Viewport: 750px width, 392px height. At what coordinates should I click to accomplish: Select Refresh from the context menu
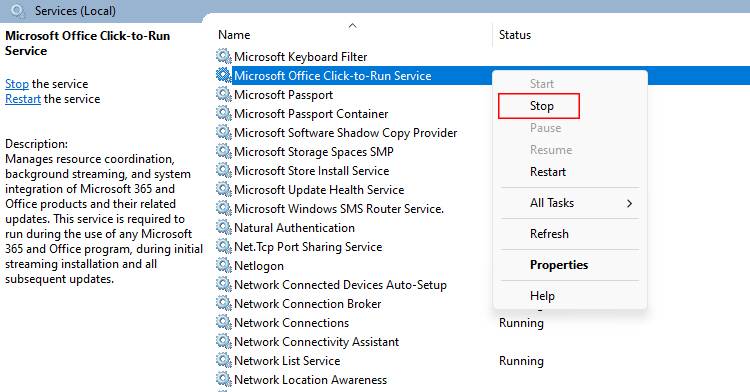click(x=549, y=234)
